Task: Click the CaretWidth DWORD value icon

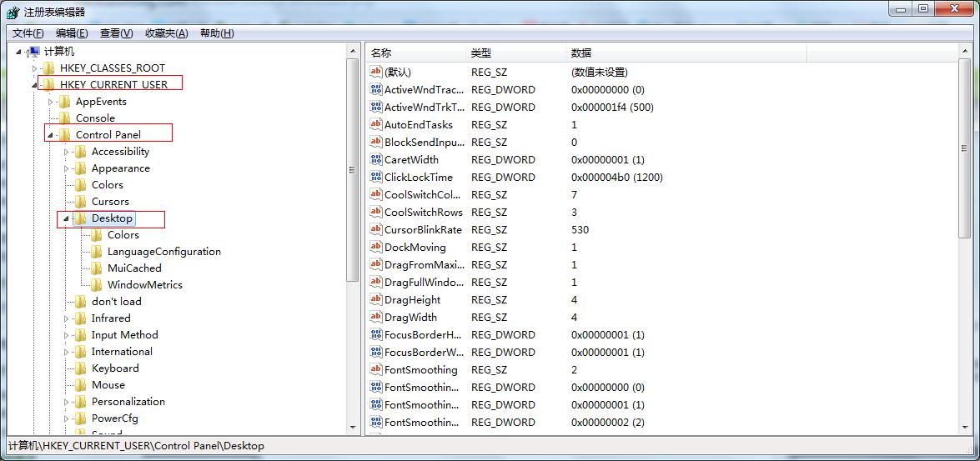Action: coord(375,160)
